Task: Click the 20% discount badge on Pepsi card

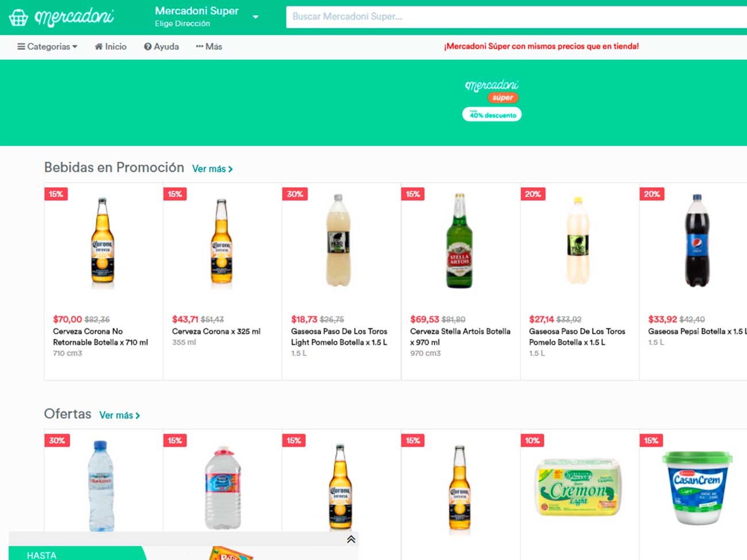Action: pyautogui.click(x=652, y=194)
